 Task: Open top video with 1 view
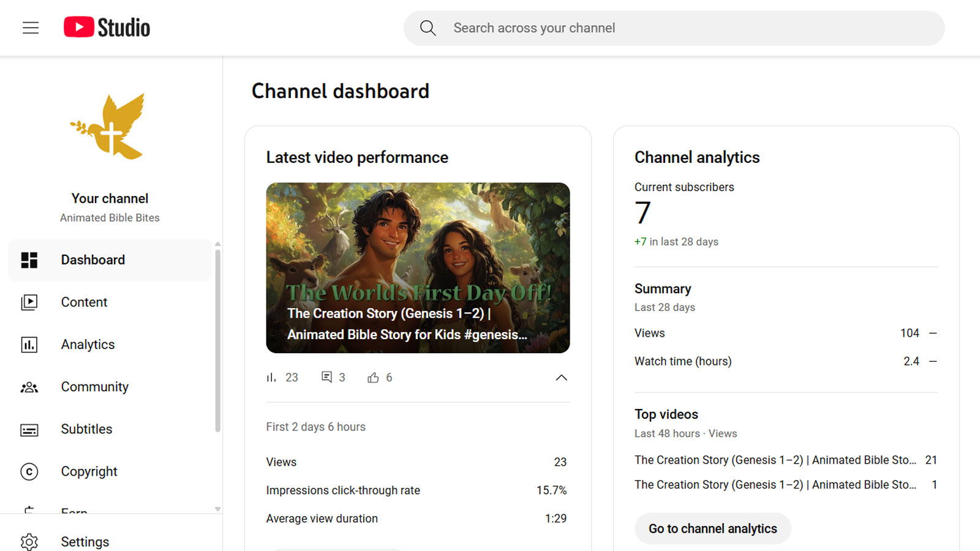(786, 484)
